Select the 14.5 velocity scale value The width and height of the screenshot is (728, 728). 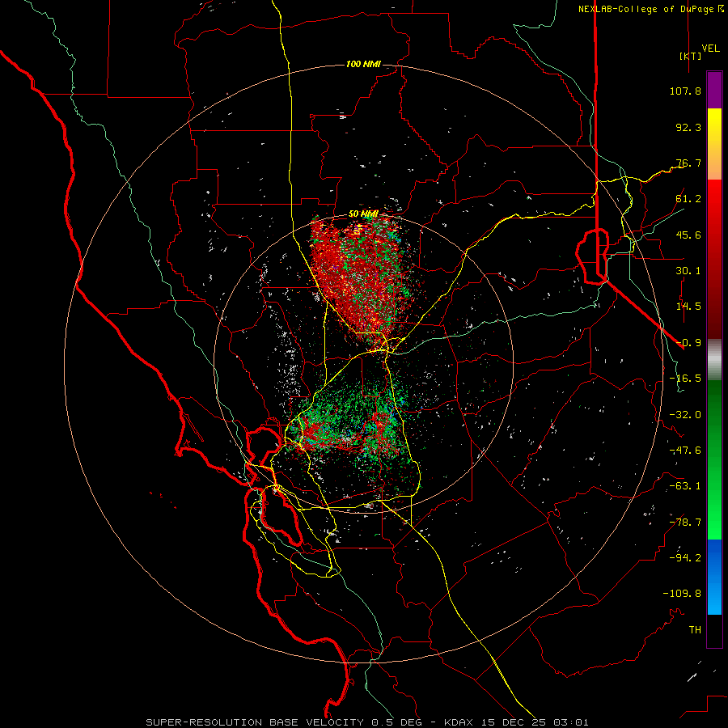tap(688, 306)
